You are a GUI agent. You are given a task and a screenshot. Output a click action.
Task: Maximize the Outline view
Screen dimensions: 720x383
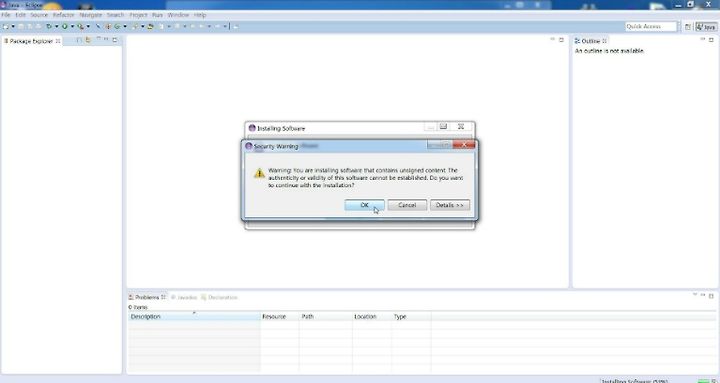(711, 40)
